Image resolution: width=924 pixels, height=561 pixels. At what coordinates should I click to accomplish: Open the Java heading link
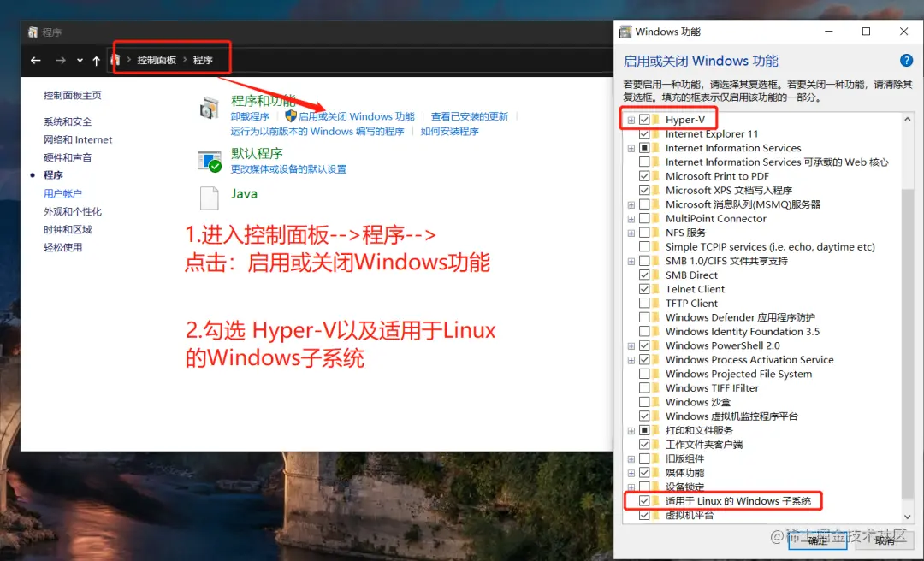[244, 194]
